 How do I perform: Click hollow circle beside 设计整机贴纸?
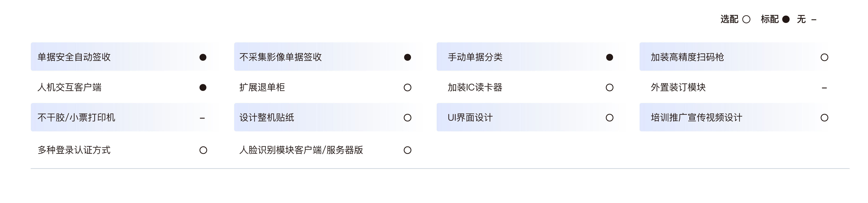point(407,118)
